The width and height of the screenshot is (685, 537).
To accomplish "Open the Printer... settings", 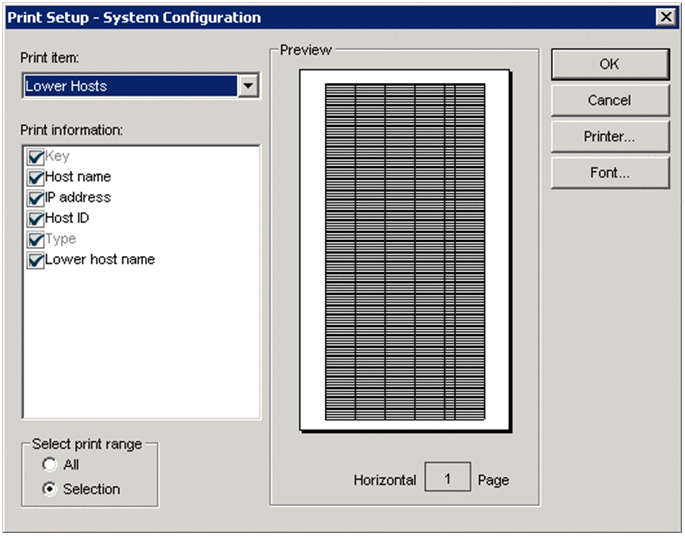I will [609, 137].
